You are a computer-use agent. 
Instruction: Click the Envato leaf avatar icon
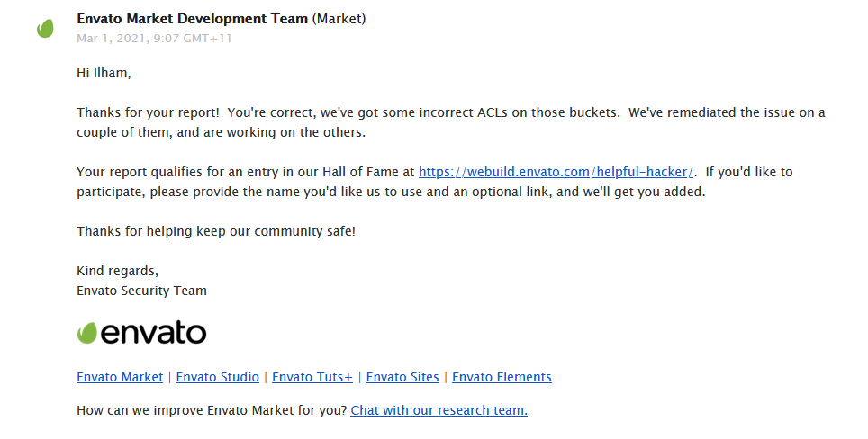pyautogui.click(x=45, y=29)
